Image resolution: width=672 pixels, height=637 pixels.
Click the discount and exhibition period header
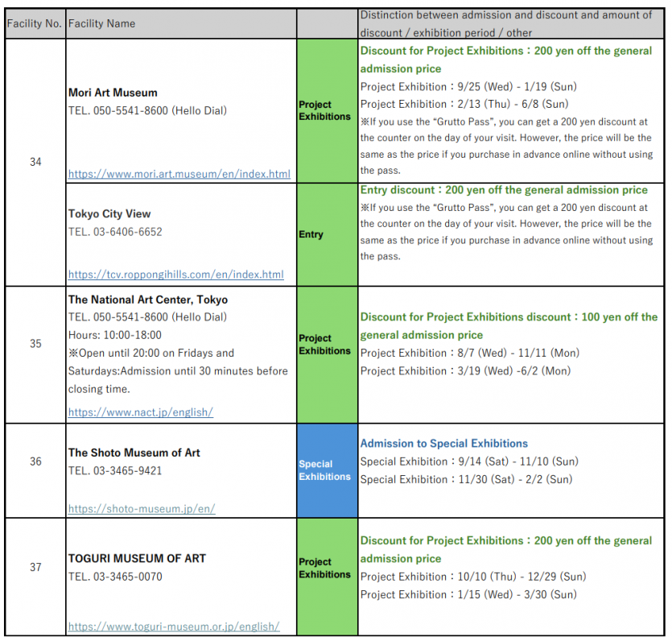[x=511, y=23]
